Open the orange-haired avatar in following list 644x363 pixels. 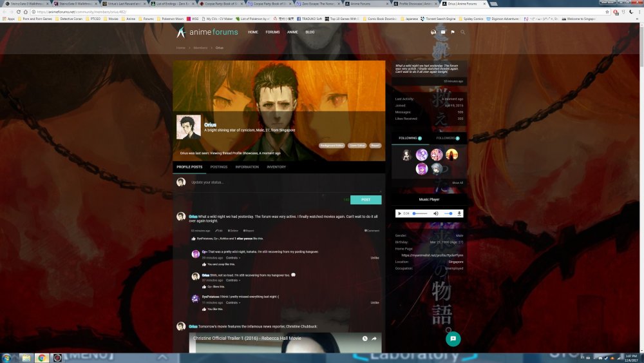coord(451,155)
